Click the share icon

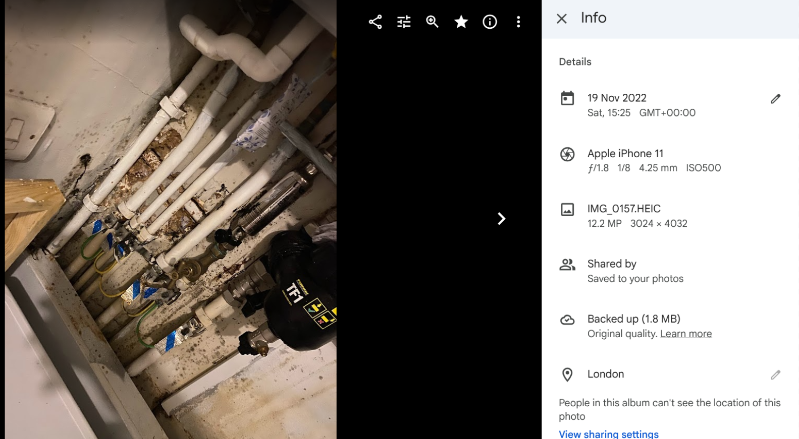[376, 22]
